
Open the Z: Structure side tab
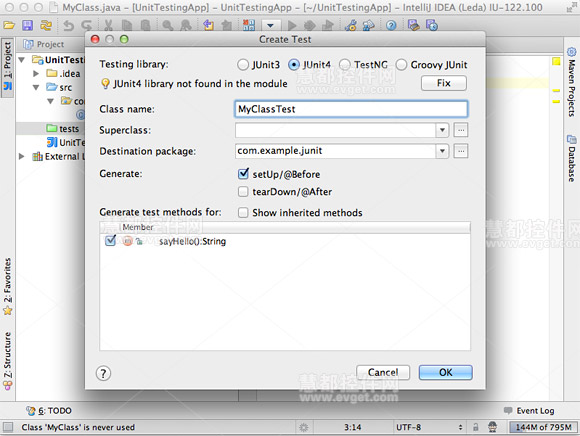click(7, 361)
